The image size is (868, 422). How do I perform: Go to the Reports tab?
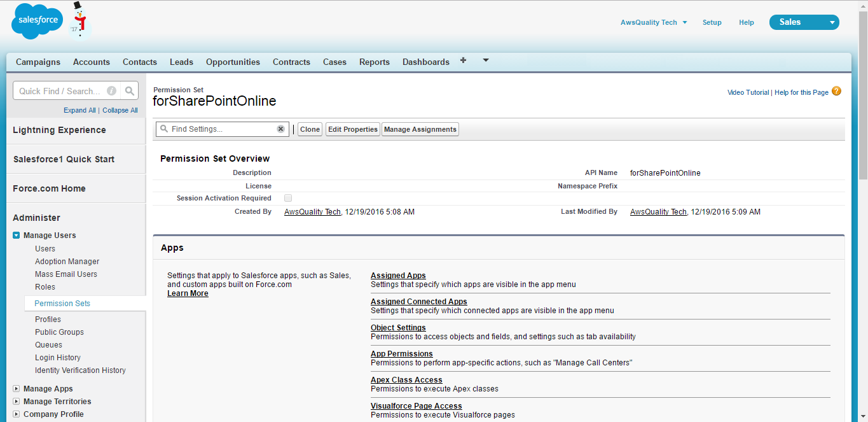click(375, 62)
